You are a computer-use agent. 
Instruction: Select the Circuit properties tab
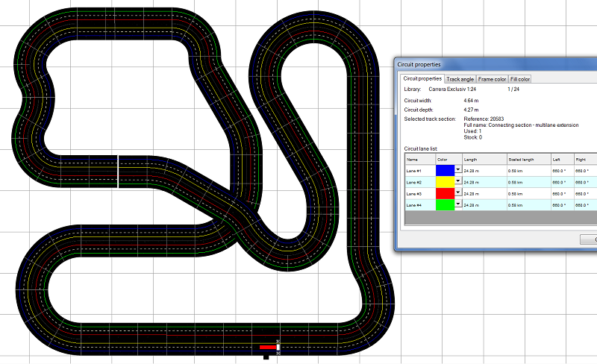pos(422,78)
